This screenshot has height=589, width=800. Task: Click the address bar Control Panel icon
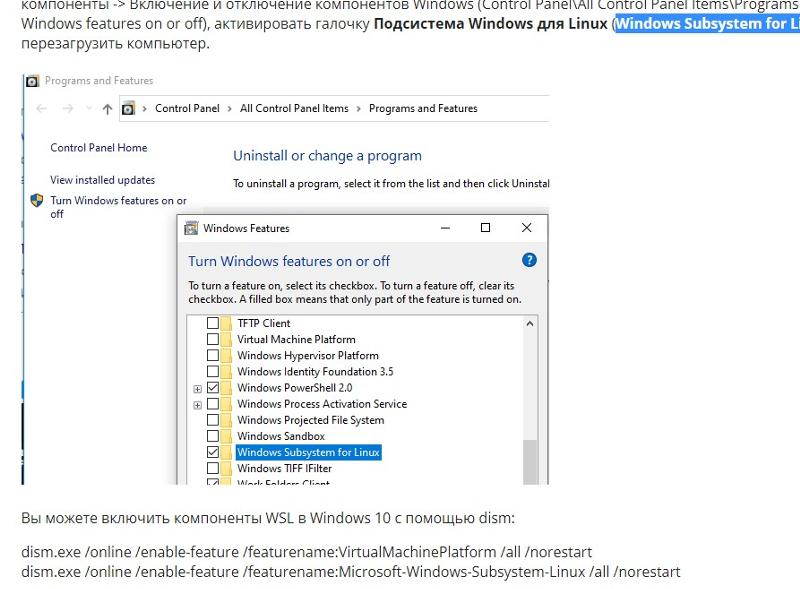tap(128, 108)
